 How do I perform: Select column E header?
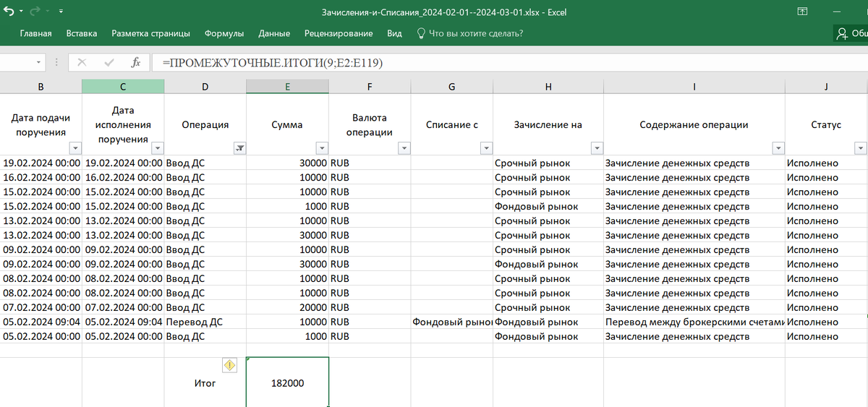point(287,86)
